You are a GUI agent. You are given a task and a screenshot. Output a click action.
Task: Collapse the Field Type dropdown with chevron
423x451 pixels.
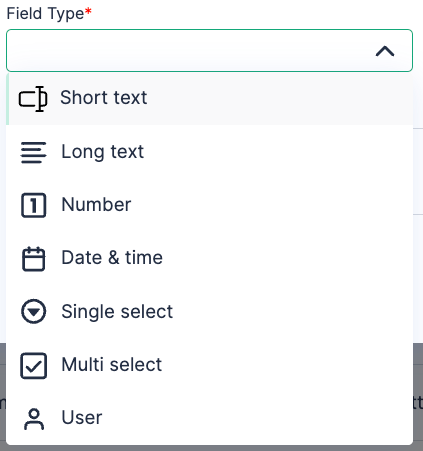(385, 51)
